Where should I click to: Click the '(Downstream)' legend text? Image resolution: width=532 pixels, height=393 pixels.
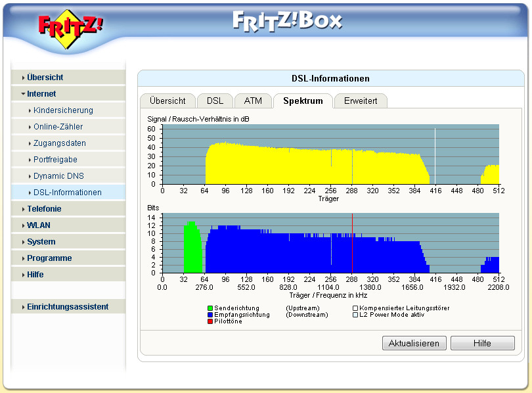coord(307,315)
